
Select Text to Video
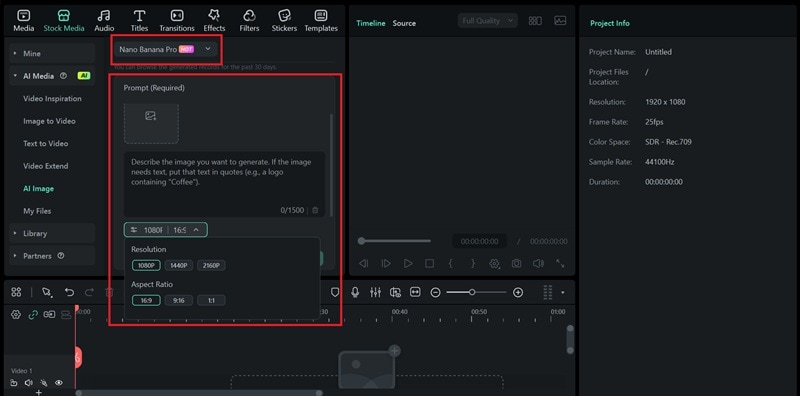point(45,143)
